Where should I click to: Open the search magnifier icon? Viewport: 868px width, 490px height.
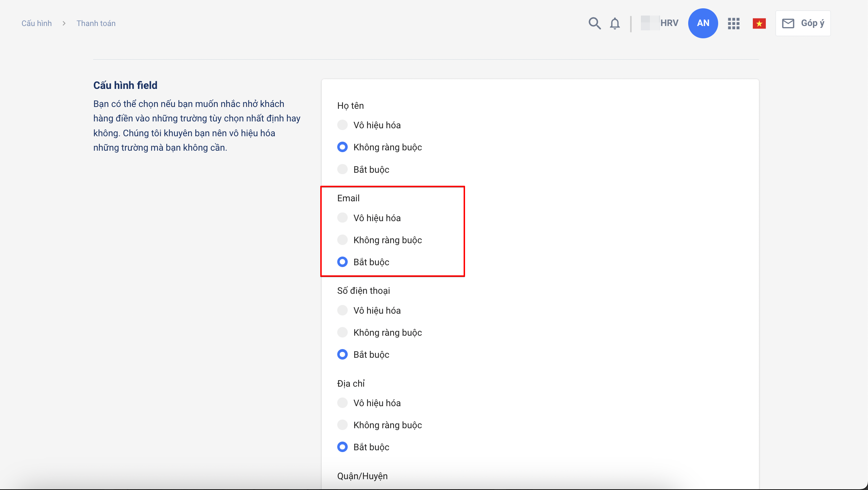coord(594,23)
